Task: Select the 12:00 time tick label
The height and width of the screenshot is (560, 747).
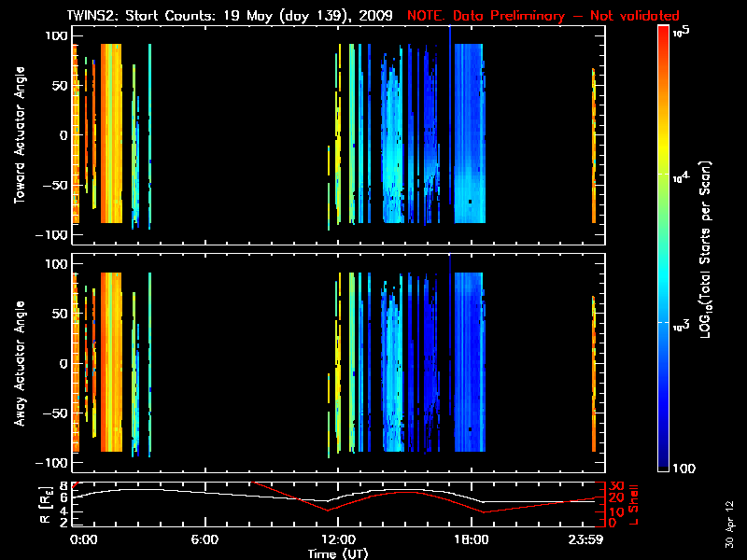Action: [337, 539]
